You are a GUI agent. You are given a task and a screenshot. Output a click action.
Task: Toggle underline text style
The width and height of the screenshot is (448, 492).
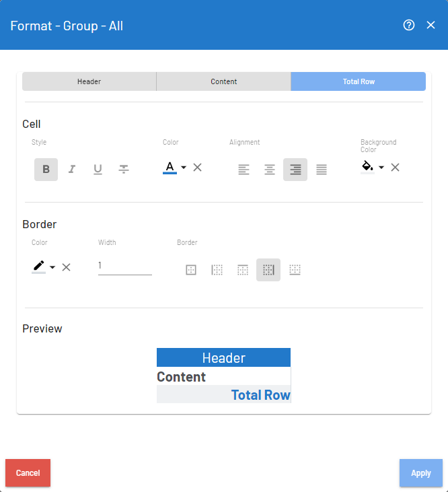pyautogui.click(x=98, y=170)
